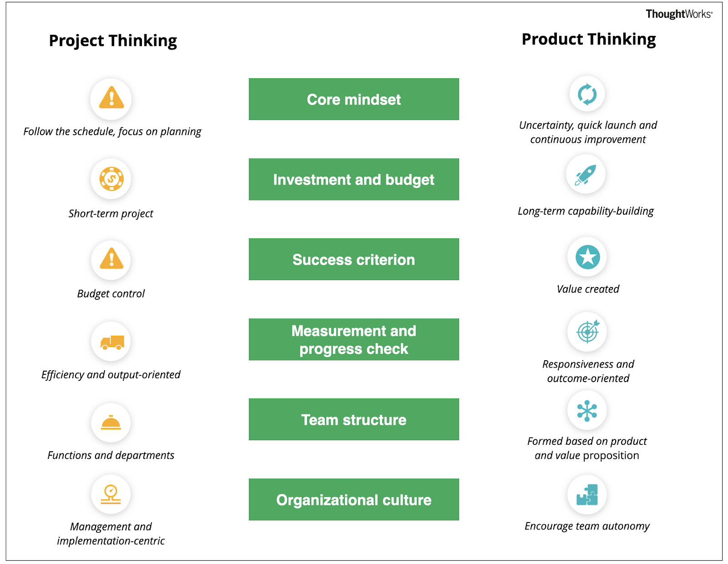
Task: Click the delivery truck icon
Action: (x=111, y=342)
